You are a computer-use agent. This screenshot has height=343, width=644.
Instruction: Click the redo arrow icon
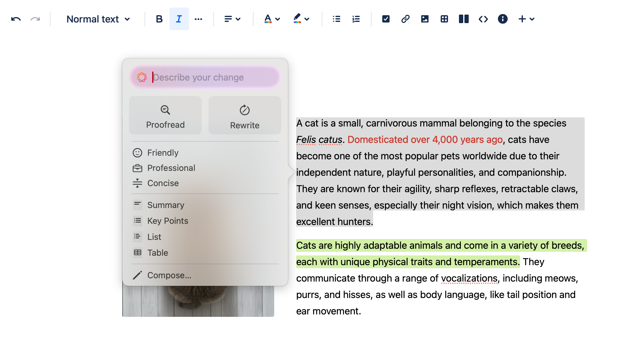tap(35, 19)
